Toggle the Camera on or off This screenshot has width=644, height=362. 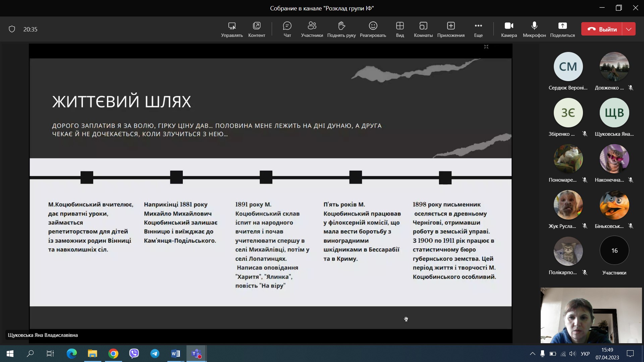[x=509, y=26]
